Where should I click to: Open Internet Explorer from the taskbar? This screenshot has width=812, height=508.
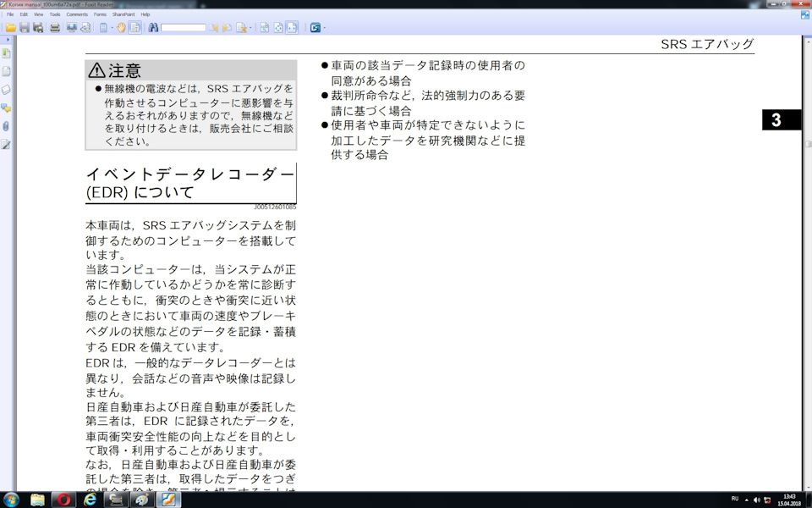(x=91, y=500)
